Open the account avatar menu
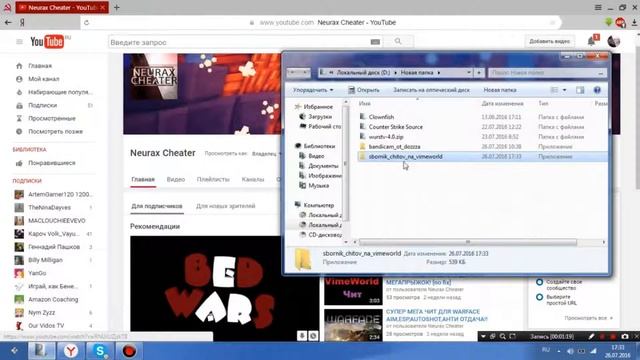This screenshot has width=640, height=360. pyautogui.click(x=613, y=41)
